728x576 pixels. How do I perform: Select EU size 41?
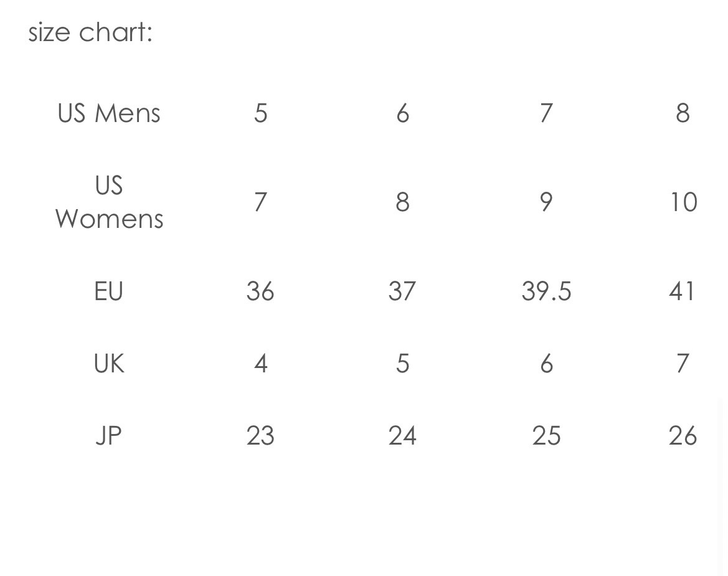(682, 291)
